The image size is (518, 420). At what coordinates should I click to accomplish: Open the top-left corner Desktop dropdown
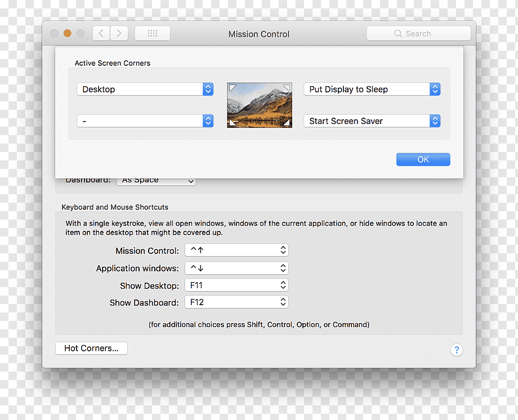coord(145,89)
